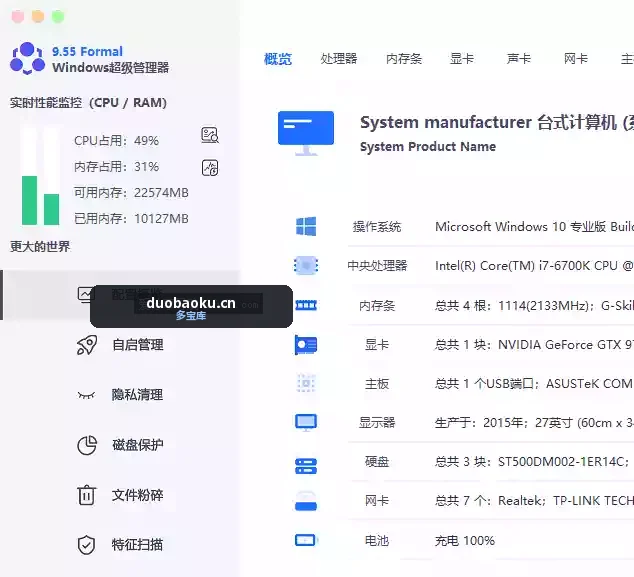Open 隐私清理 in the sidebar
This screenshot has height=577, width=634.
point(138,395)
